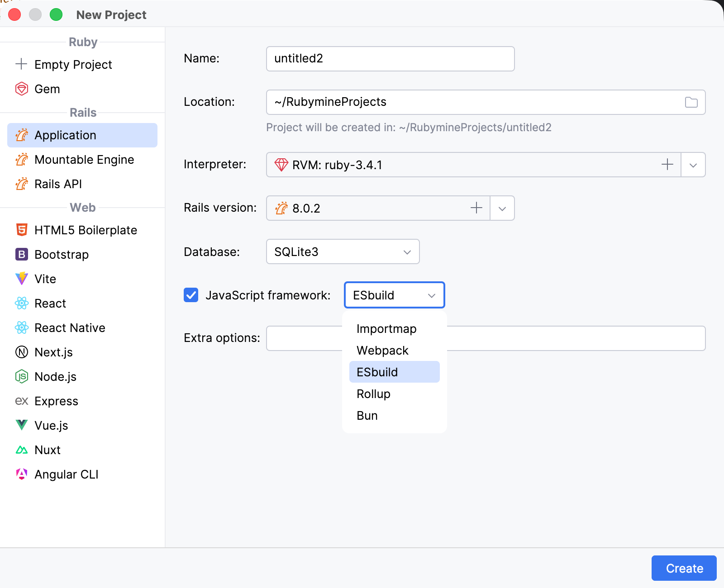Click the Node.js hexagon icon
724x588 pixels.
(x=22, y=376)
